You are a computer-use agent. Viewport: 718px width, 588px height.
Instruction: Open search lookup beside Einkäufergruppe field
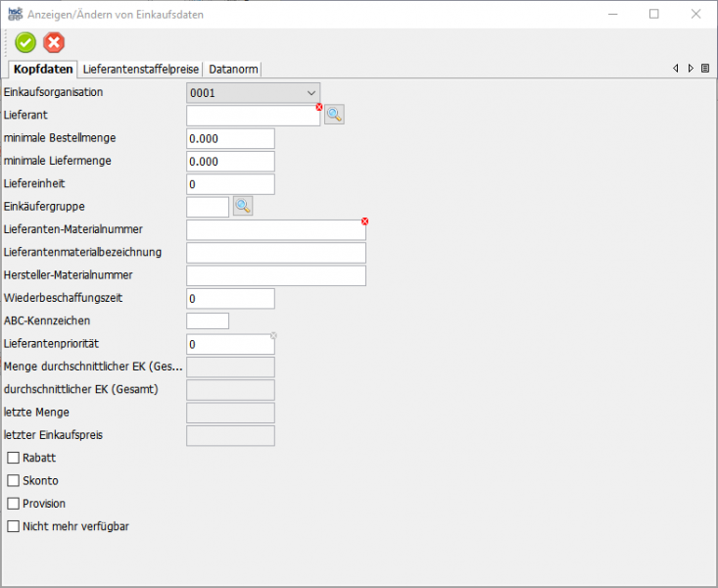coord(242,206)
